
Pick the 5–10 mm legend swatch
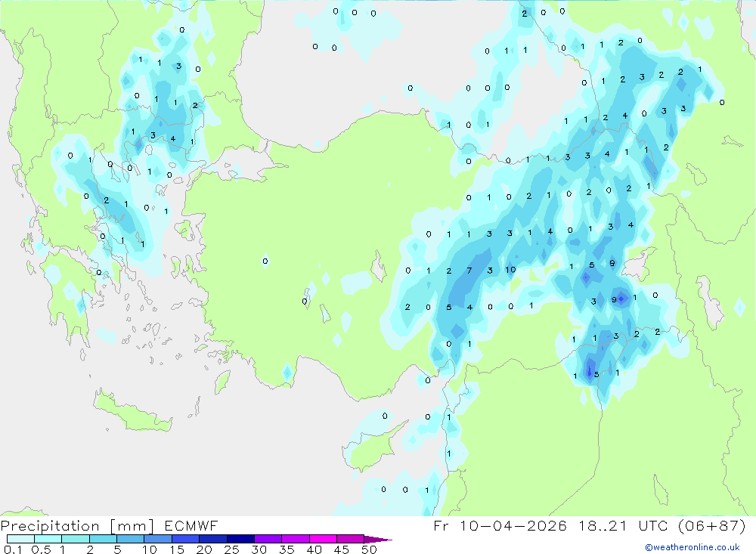tap(131, 539)
